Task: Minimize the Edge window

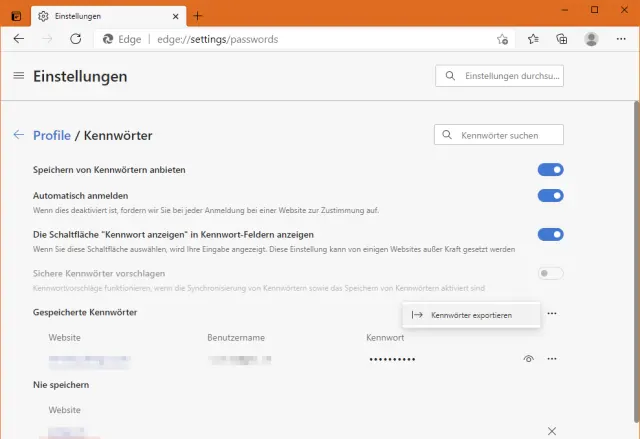Action: [x=565, y=10]
